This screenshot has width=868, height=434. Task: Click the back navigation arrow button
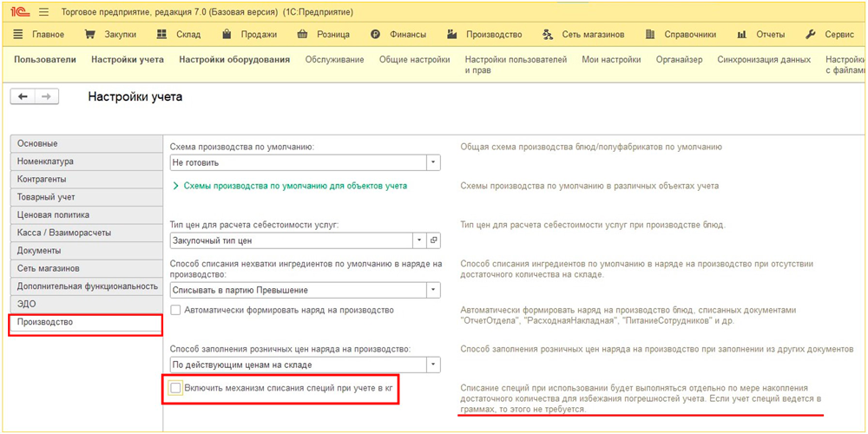(23, 97)
